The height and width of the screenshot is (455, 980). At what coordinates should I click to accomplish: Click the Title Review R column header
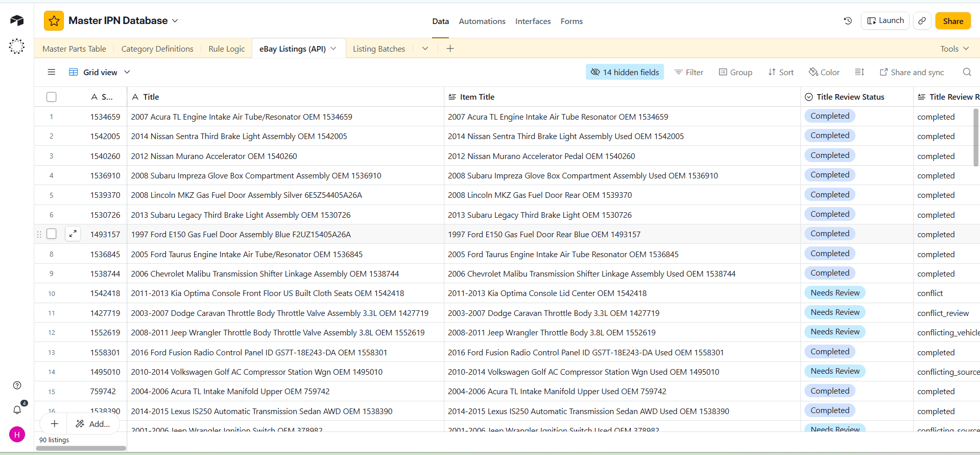947,97
